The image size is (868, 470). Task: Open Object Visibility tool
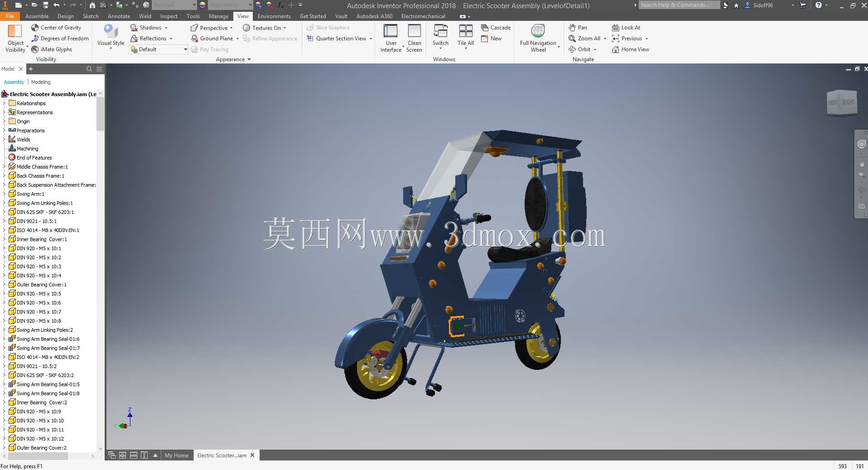pos(15,38)
